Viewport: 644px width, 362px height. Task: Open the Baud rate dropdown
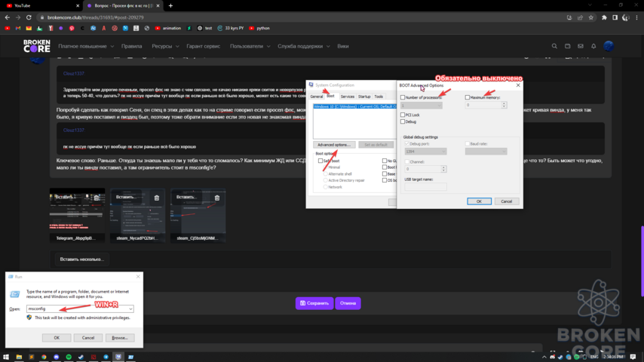click(486, 152)
